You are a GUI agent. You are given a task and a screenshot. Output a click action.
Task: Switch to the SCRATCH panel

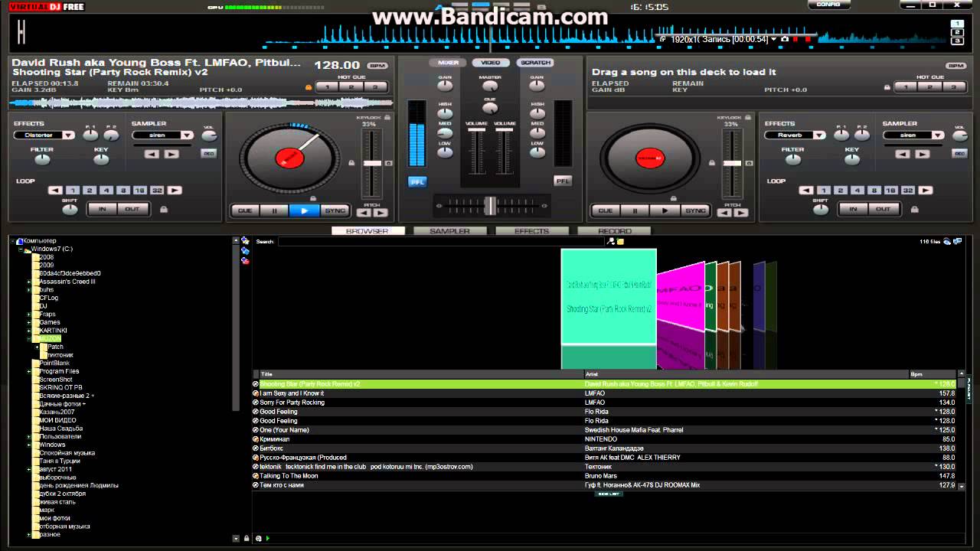tap(534, 63)
